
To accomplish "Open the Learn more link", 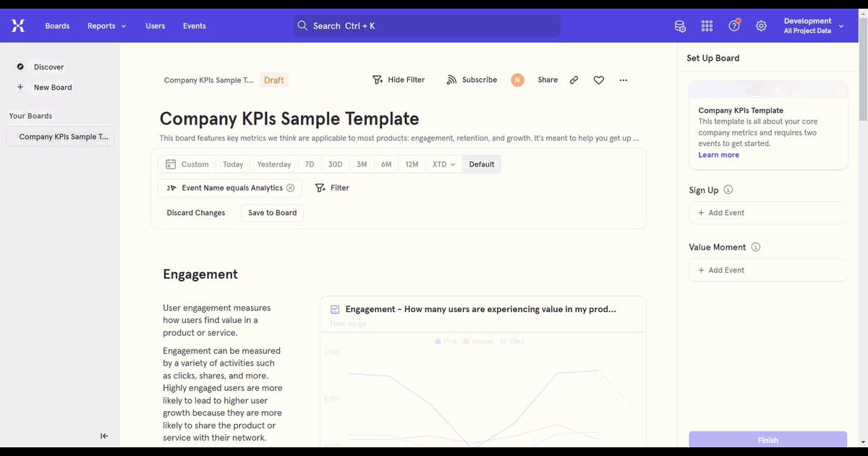I will (718, 155).
